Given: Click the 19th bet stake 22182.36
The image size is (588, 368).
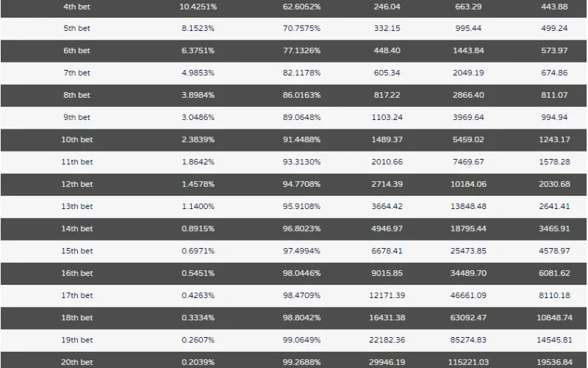Looking at the screenshot, I should click(x=387, y=340).
